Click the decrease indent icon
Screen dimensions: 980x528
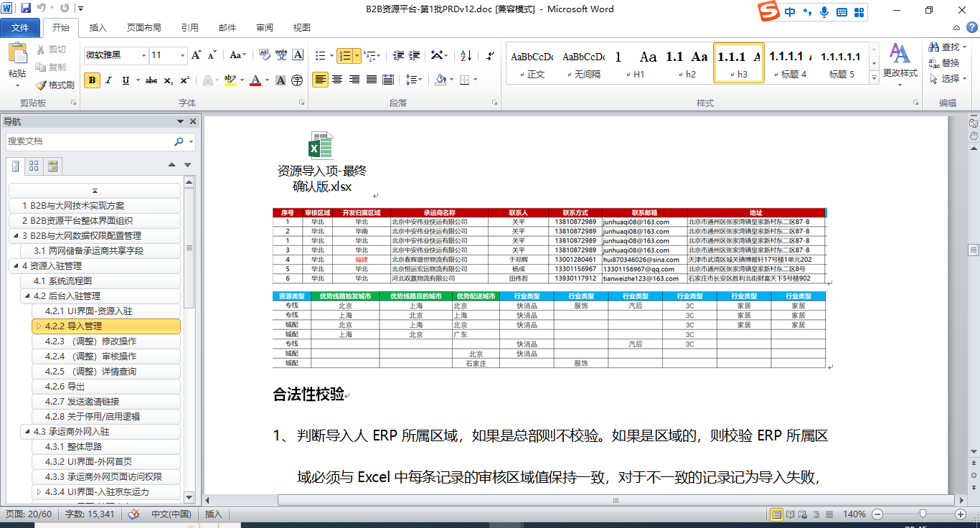pos(397,55)
